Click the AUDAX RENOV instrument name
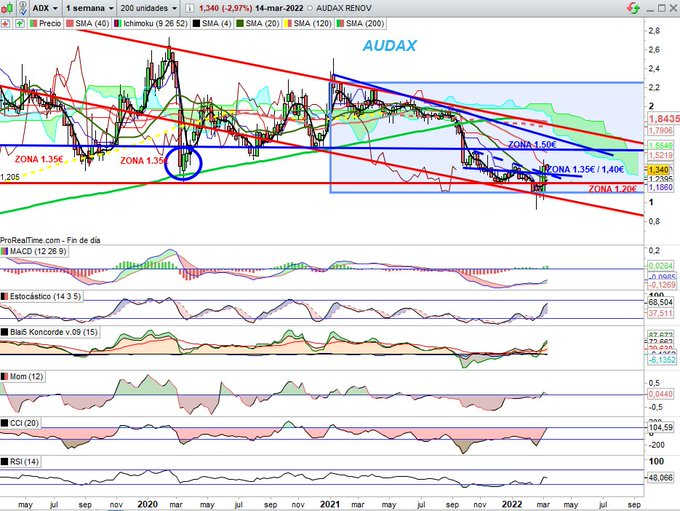The image size is (680, 511). (343, 8)
